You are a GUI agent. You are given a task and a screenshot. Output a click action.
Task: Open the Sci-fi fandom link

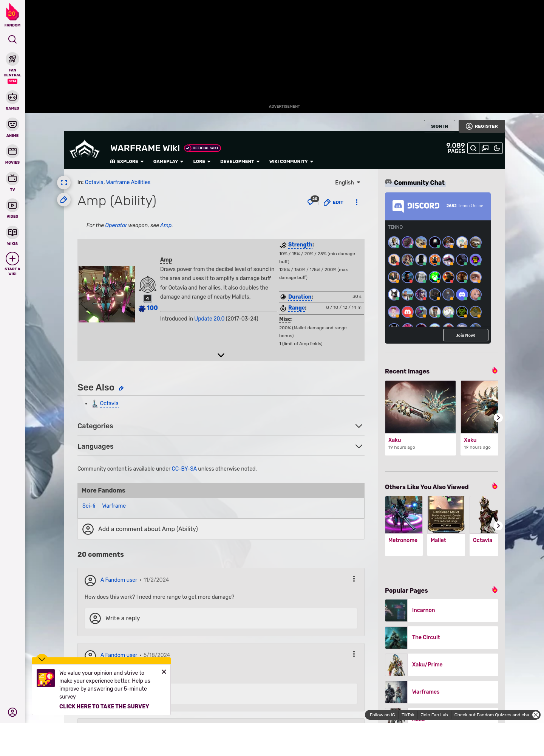pos(89,506)
